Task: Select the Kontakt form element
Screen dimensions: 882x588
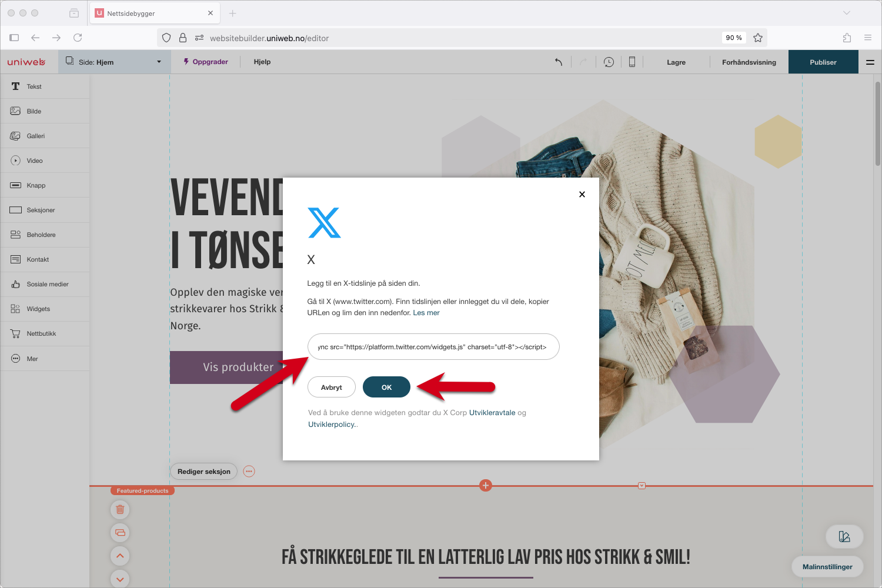Action: point(45,259)
